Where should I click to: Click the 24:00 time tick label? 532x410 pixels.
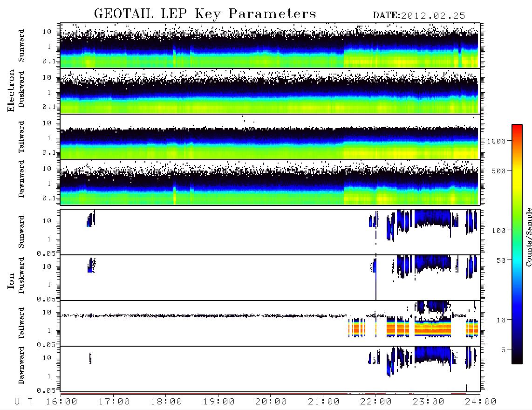click(480, 402)
